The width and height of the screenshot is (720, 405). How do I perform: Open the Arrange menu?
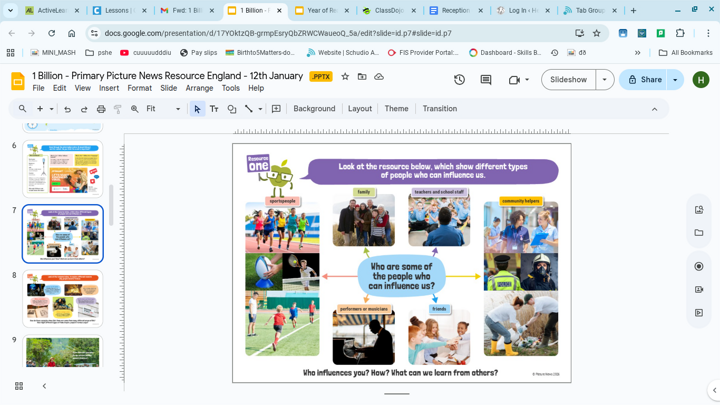(199, 88)
